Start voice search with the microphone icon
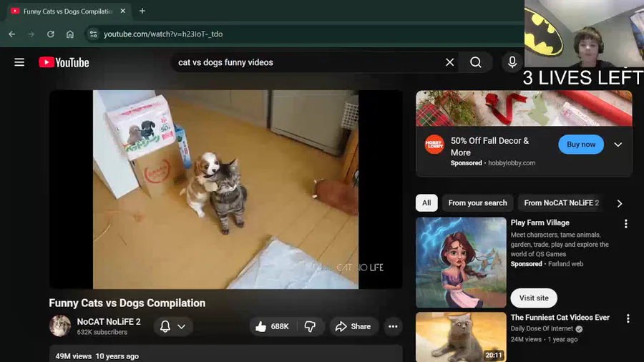The image size is (644, 362). [x=512, y=62]
